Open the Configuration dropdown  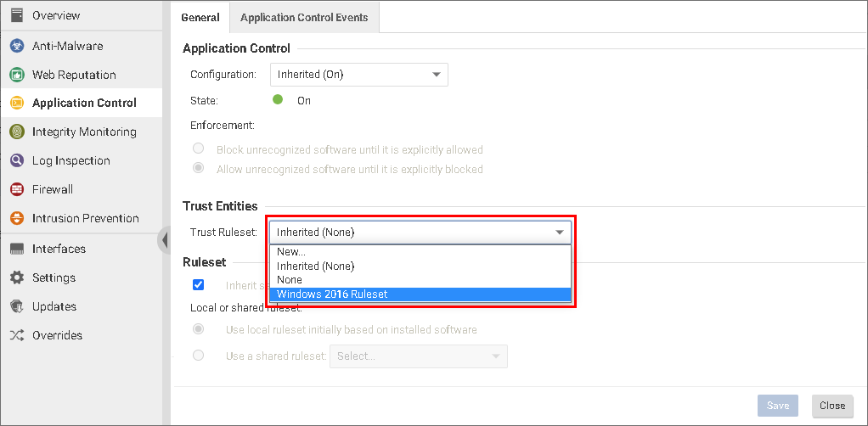coord(358,75)
